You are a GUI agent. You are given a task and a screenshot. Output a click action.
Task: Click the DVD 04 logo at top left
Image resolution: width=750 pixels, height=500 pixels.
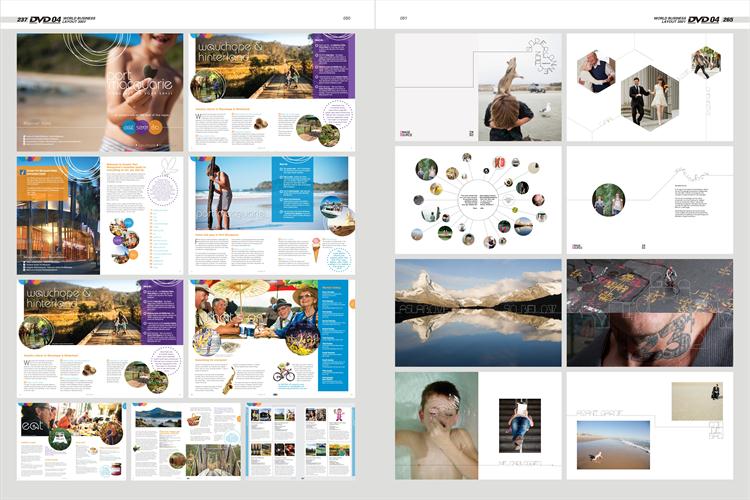coord(46,19)
